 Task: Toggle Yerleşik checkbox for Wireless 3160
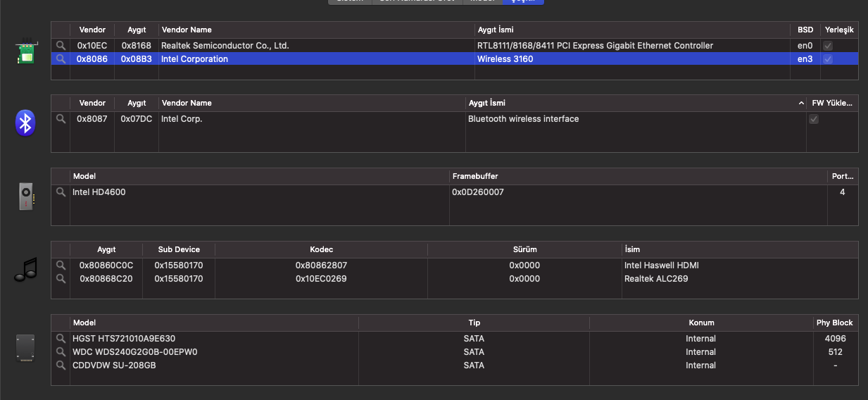[x=828, y=59]
